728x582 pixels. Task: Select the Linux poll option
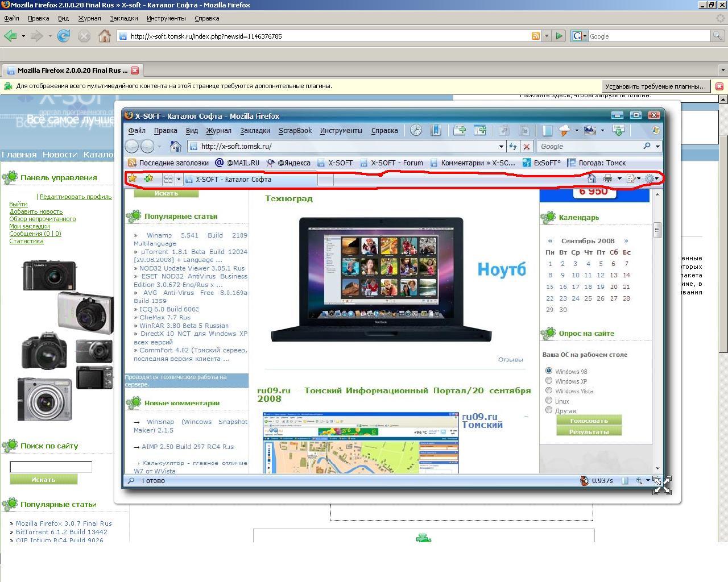(x=549, y=400)
